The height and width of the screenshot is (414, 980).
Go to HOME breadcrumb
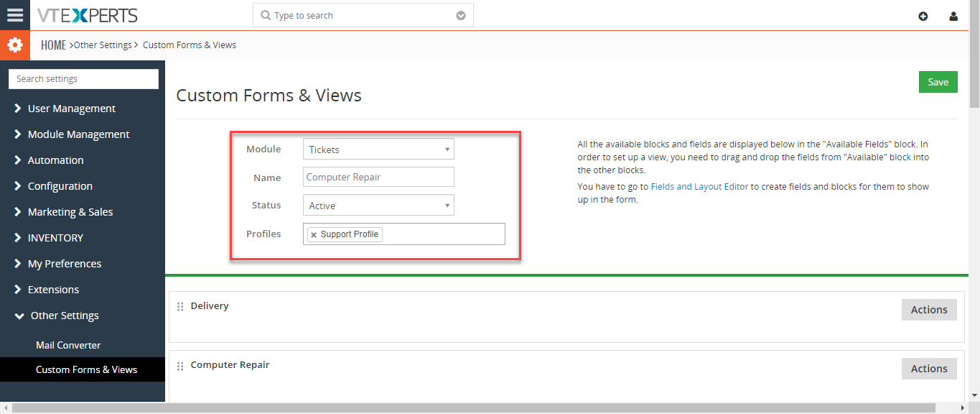pyautogui.click(x=53, y=45)
